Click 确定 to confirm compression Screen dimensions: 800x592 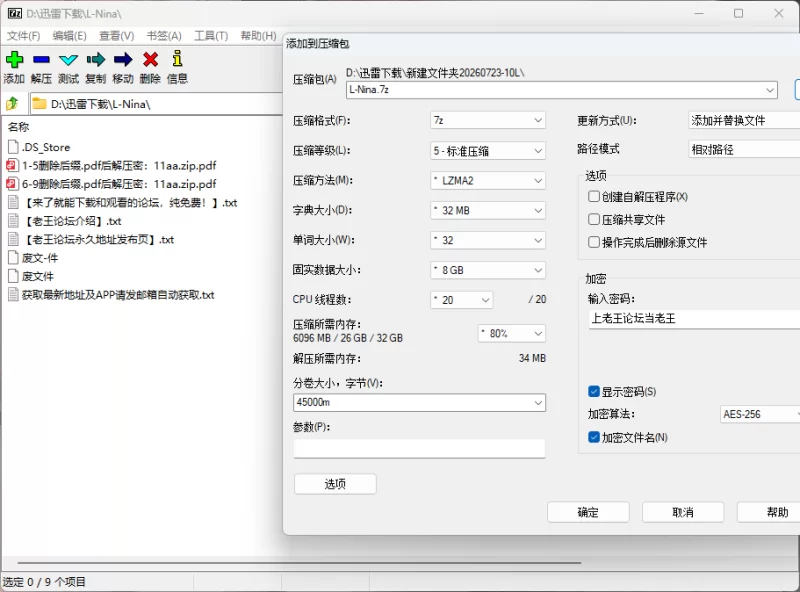[x=588, y=512]
